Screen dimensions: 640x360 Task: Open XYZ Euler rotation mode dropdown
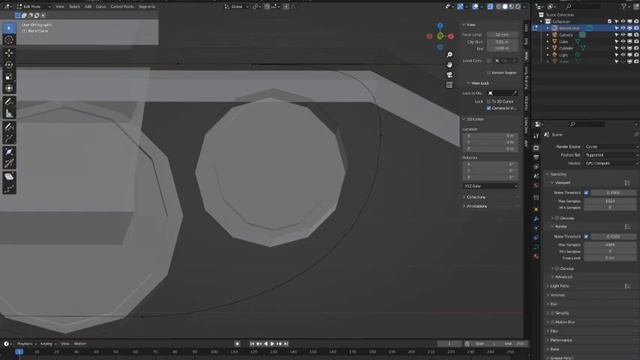(490, 186)
